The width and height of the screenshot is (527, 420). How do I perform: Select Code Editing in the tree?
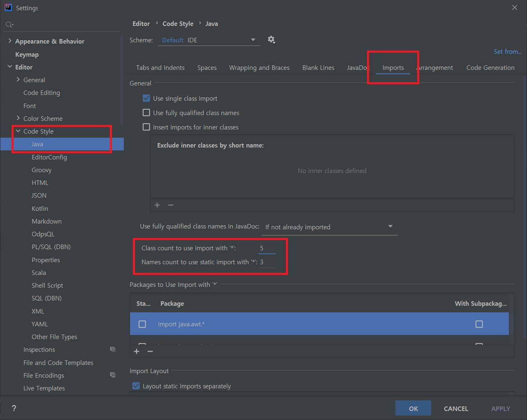point(42,92)
